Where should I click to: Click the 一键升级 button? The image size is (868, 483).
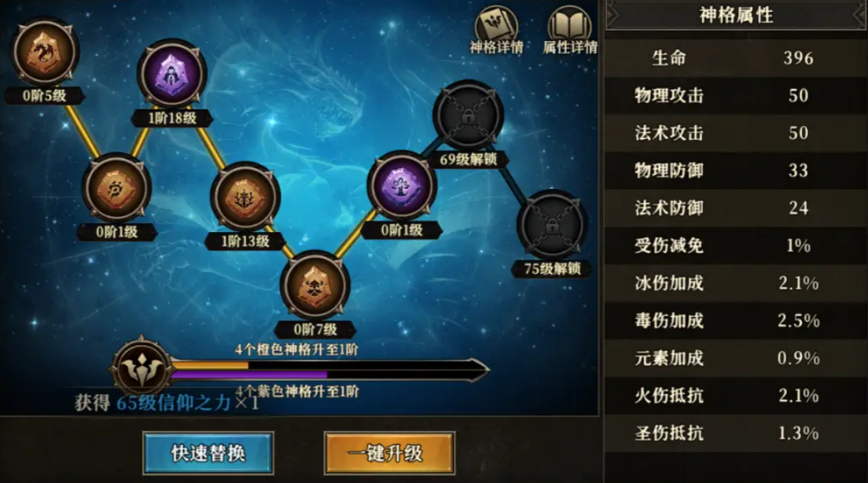[x=390, y=453]
